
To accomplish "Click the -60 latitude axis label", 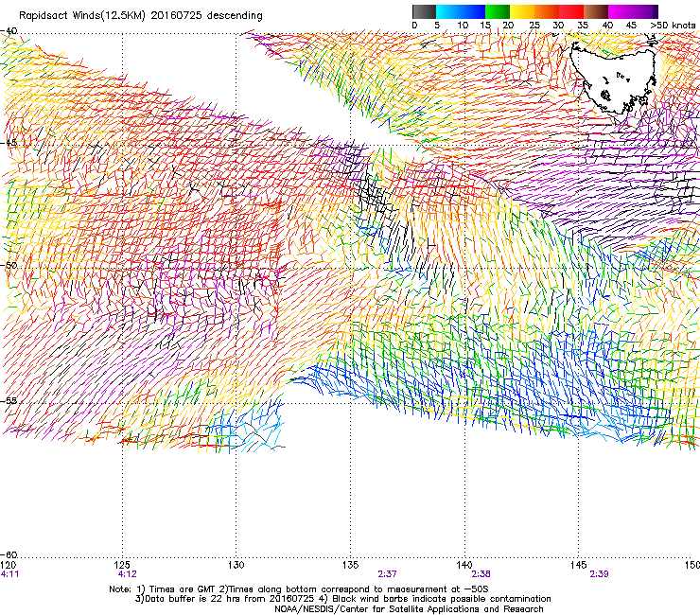I will pos(9,554).
